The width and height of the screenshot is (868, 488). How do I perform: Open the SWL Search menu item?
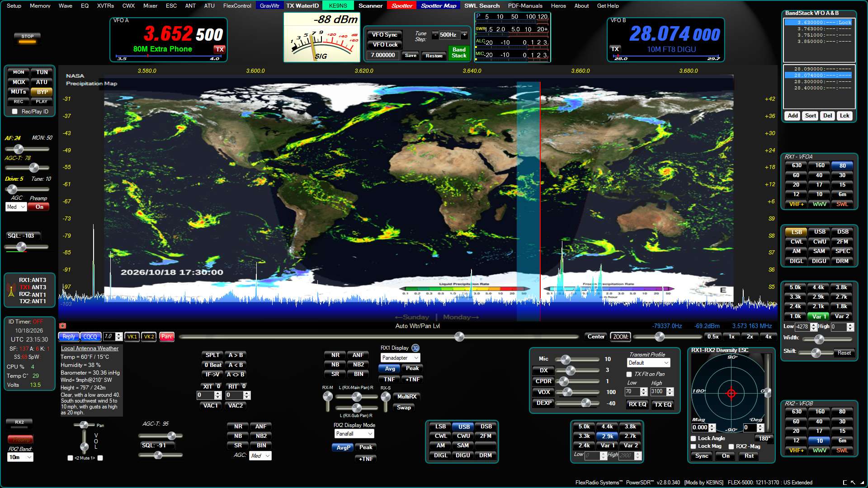pos(482,6)
